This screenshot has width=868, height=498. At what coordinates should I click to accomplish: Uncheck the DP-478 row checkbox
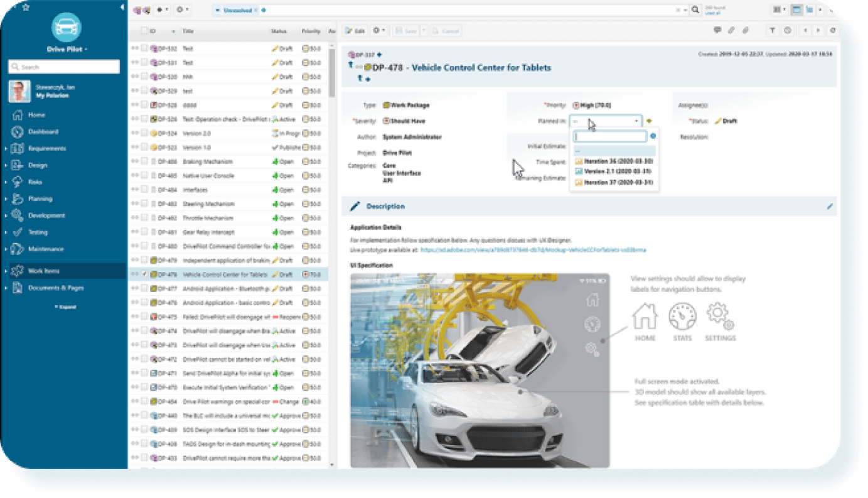pos(144,274)
